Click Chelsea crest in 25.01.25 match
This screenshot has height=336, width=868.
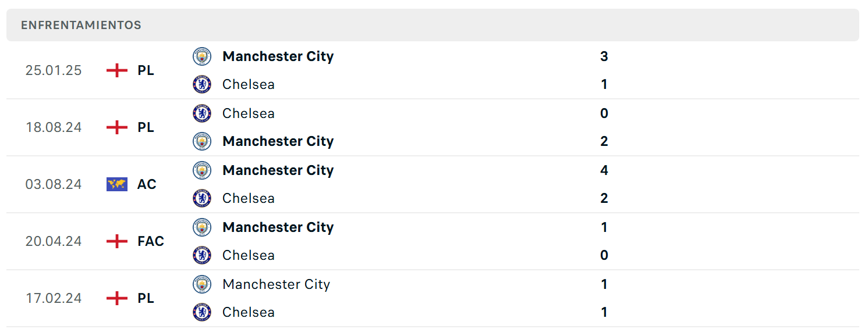pos(202,84)
